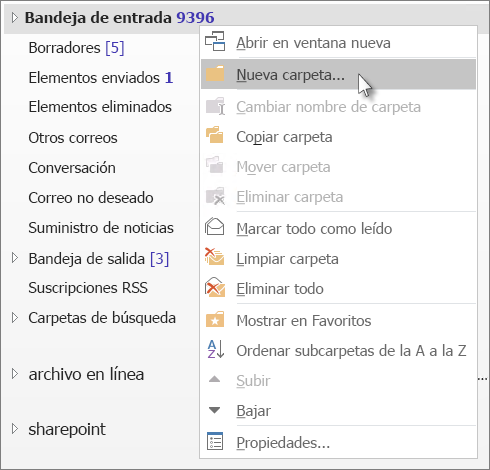Click the Propiedades list icon

(215, 441)
